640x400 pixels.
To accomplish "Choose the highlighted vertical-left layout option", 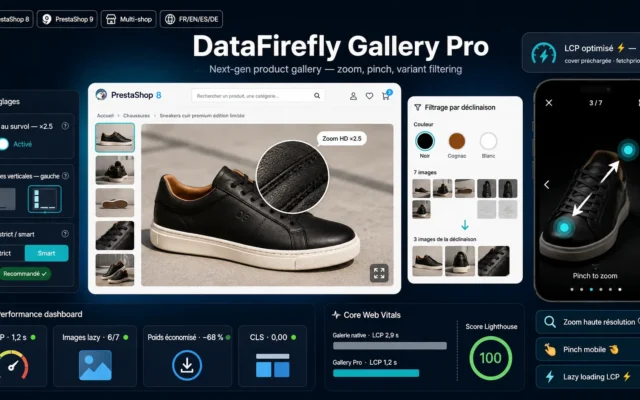I will point(44,199).
